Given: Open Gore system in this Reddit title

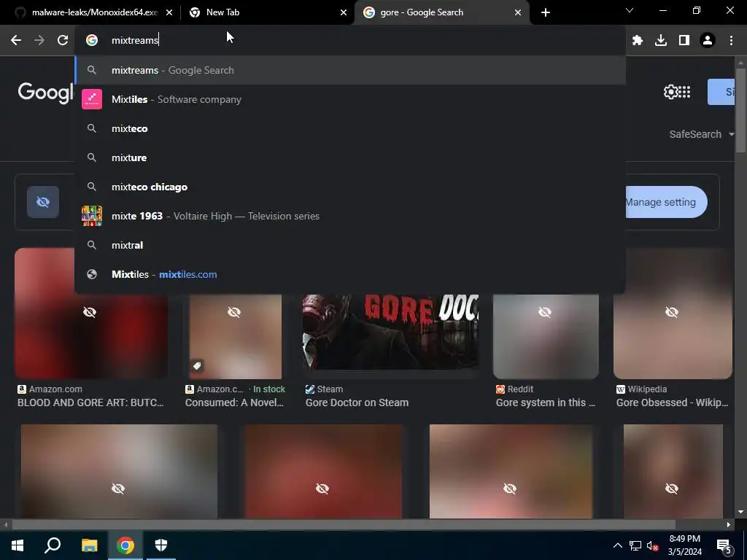Looking at the screenshot, I should pos(546,402).
